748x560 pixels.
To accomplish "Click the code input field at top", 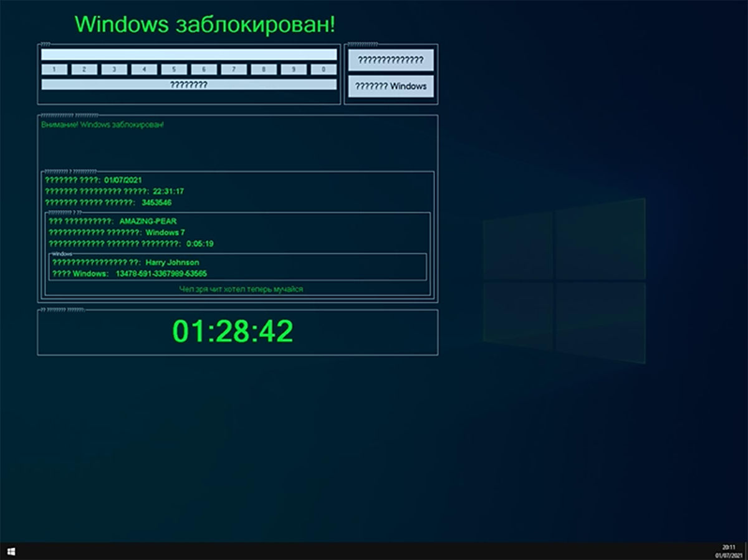I will 189,55.
